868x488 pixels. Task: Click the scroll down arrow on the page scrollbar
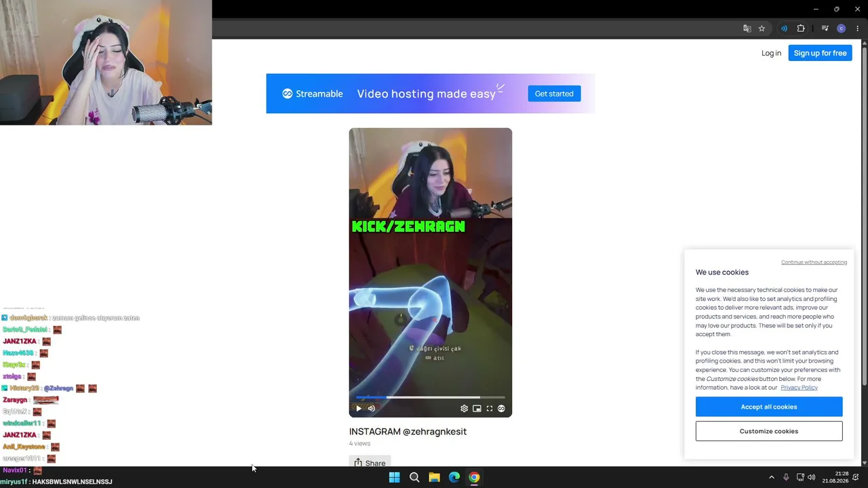(865, 463)
